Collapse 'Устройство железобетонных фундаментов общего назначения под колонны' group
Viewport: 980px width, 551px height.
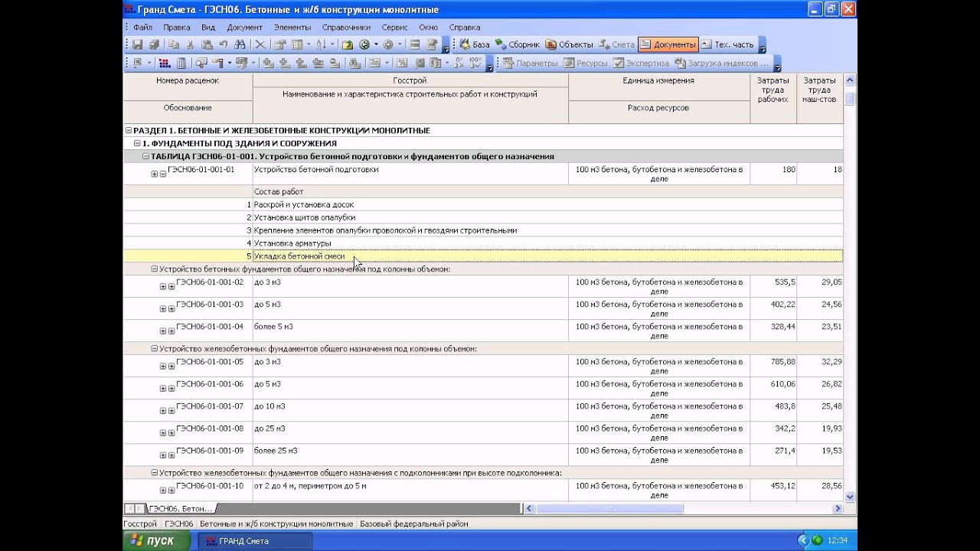[154, 349]
